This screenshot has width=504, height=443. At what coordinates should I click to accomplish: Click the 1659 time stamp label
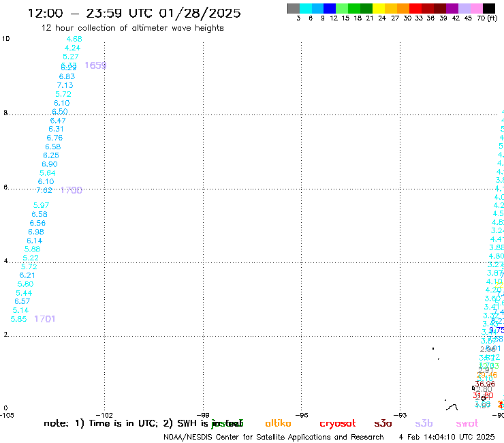[95, 65]
